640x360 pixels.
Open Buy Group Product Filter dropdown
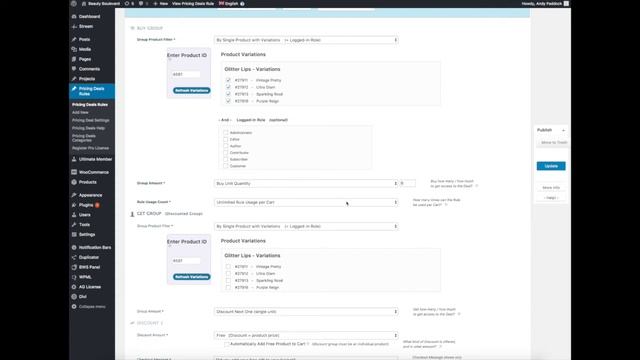coord(306,40)
